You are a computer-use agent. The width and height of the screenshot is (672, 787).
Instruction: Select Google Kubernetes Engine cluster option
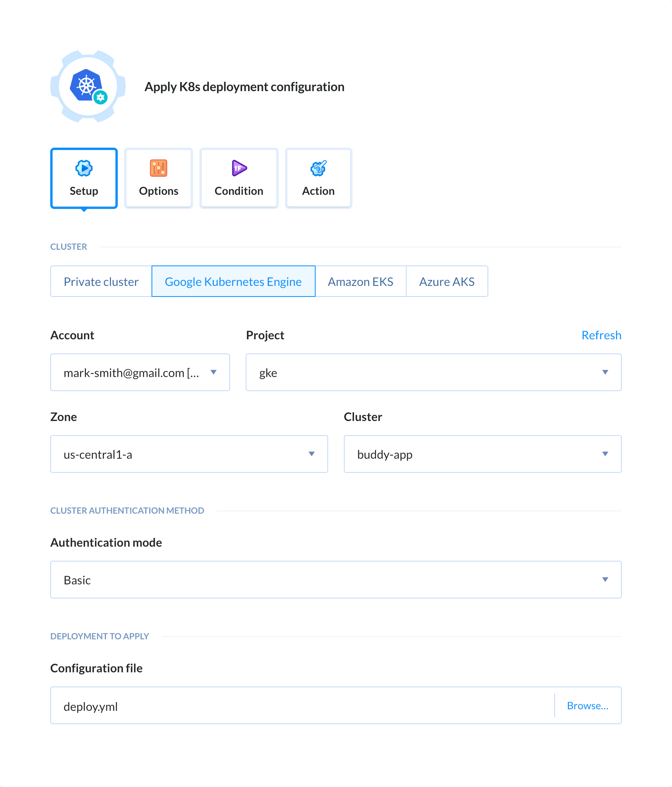pos(233,281)
